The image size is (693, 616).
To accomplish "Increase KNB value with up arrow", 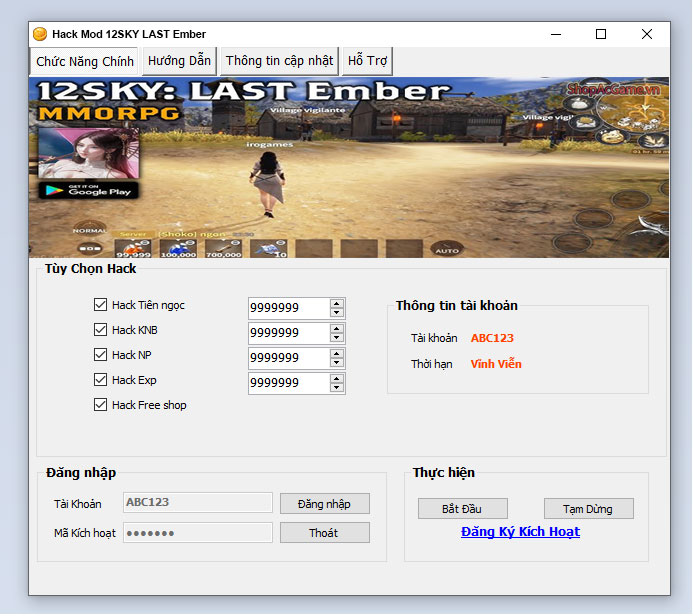I will tap(337, 329).
